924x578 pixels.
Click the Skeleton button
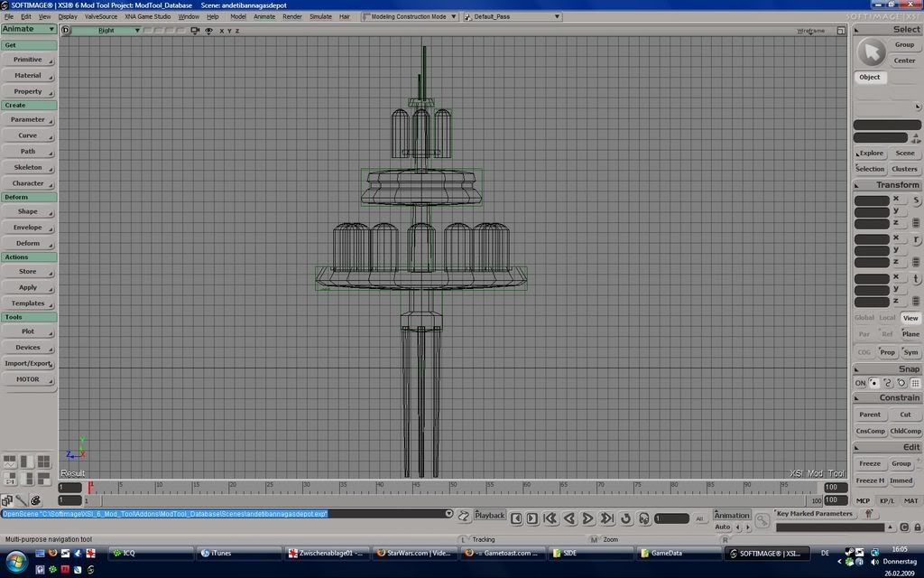pos(28,167)
